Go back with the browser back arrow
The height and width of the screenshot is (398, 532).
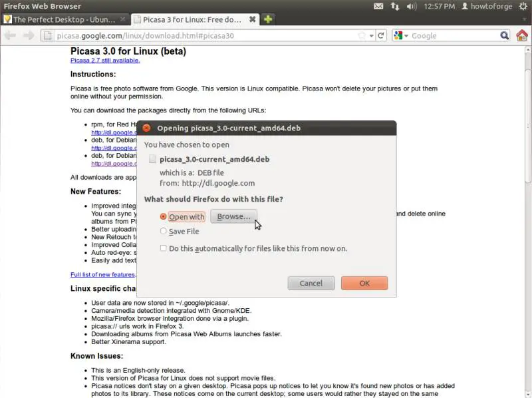pyautogui.click(x=10, y=35)
